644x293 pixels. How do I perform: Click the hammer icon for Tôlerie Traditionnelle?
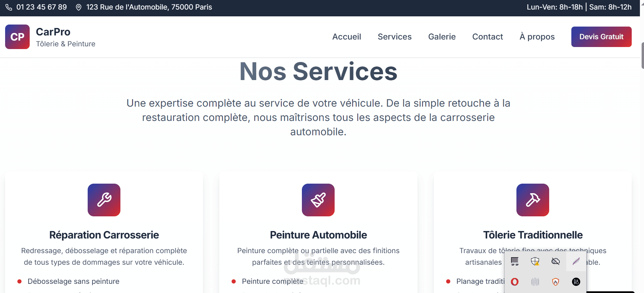(x=532, y=200)
